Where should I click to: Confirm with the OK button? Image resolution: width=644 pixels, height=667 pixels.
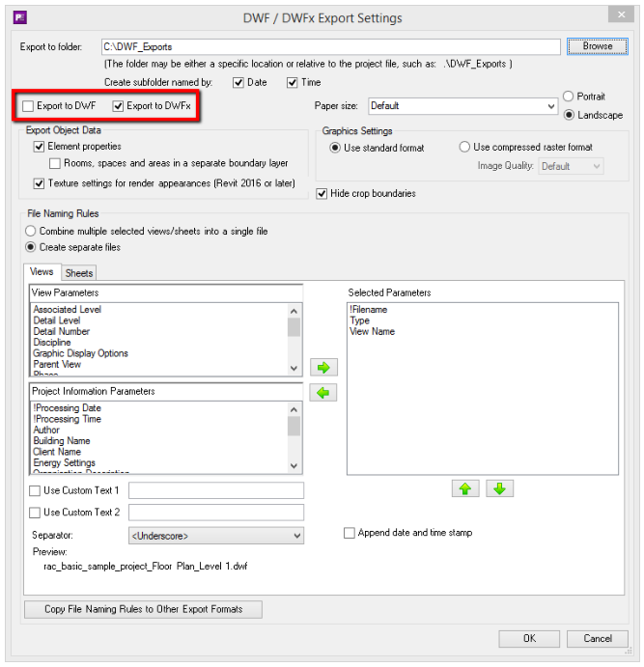coord(529,638)
